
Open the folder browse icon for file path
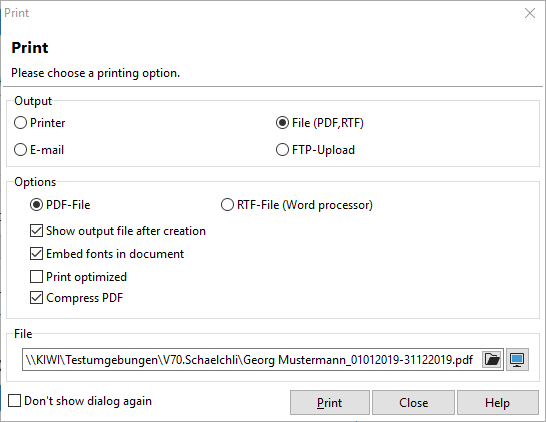tap(492, 359)
